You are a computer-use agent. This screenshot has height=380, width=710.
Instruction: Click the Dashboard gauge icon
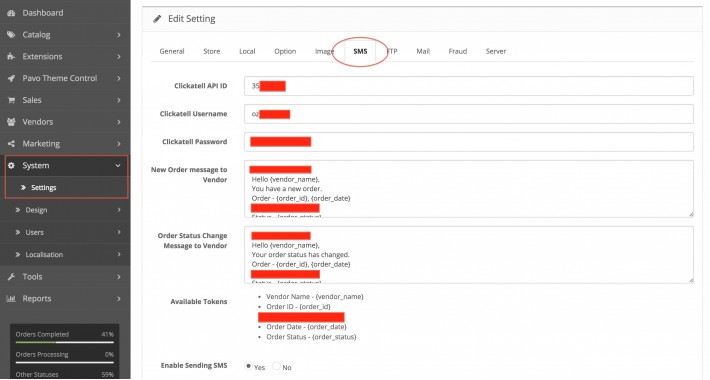point(11,13)
